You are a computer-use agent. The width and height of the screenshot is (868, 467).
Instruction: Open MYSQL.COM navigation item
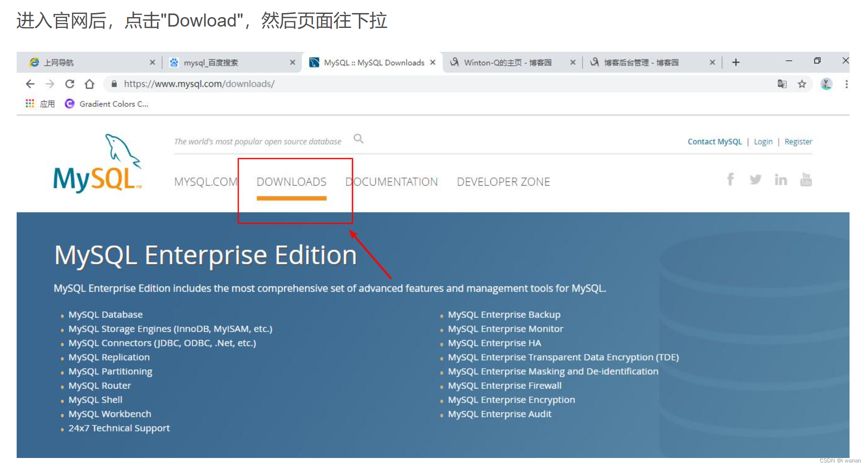(x=206, y=182)
